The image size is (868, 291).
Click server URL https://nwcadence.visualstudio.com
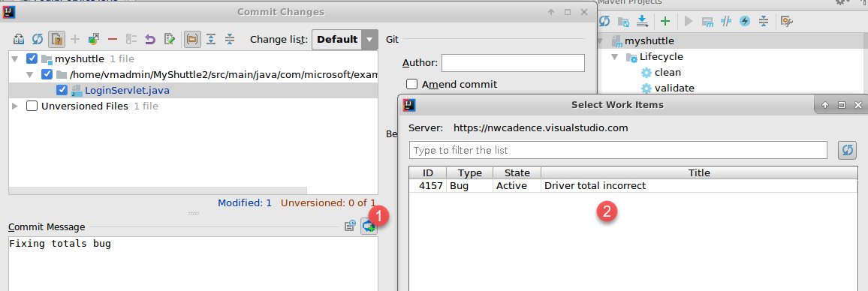541,127
